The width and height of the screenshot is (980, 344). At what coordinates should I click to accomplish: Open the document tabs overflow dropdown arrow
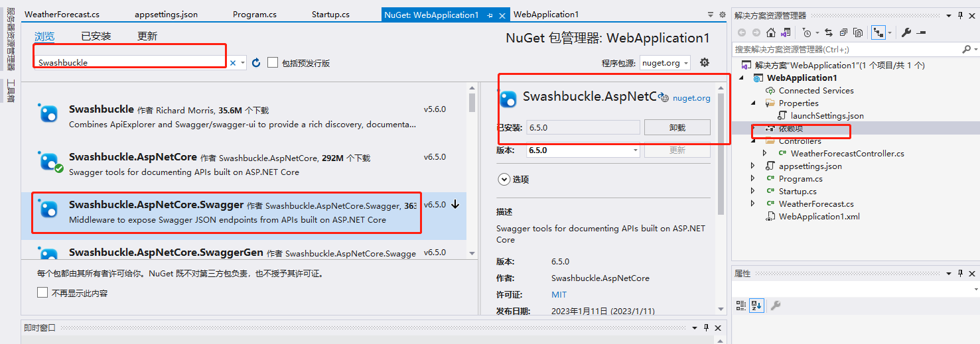(711, 15)
